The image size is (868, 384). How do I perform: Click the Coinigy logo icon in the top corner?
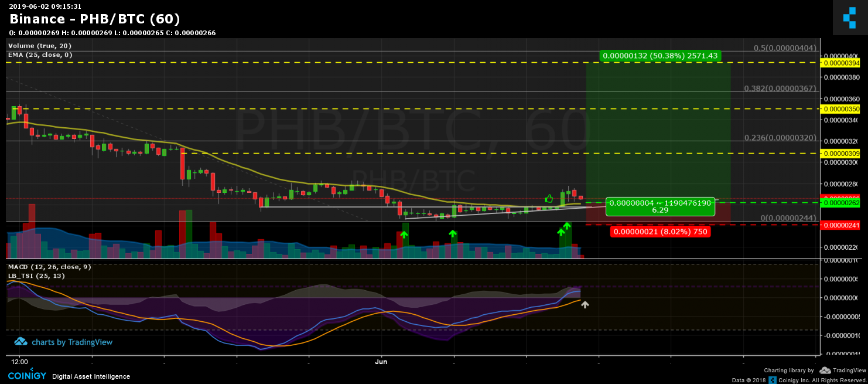pyautogui.click(x=849, y=18)
